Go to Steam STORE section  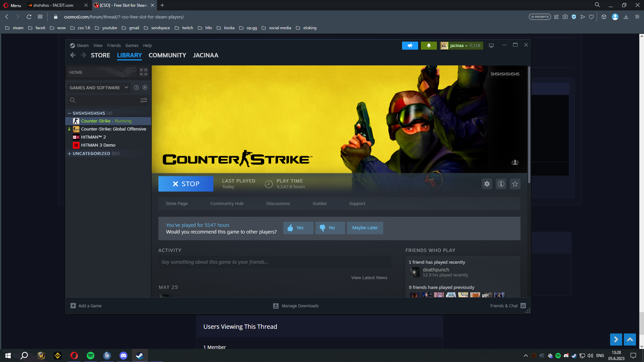tap(100, 55)
